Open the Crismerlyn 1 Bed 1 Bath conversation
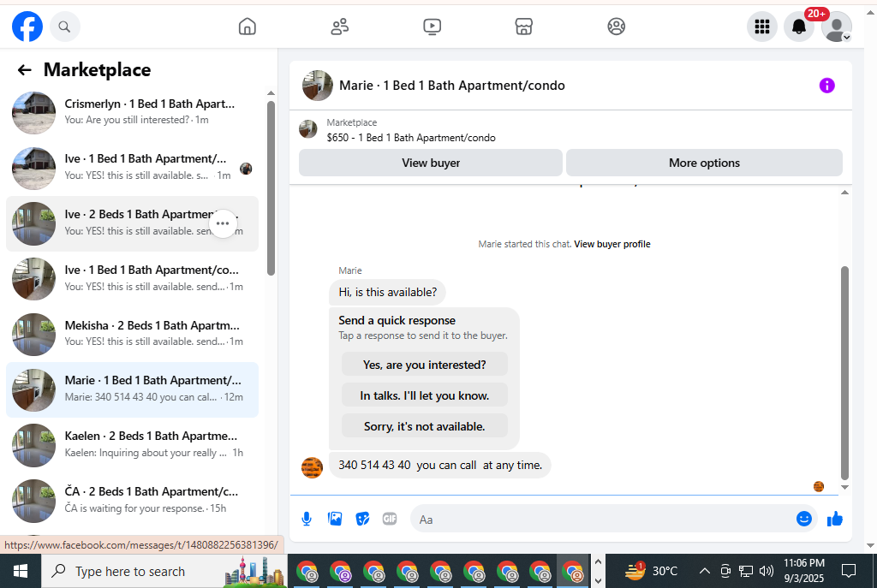Viewport: 877px width, 588px height. pos(133,112)
